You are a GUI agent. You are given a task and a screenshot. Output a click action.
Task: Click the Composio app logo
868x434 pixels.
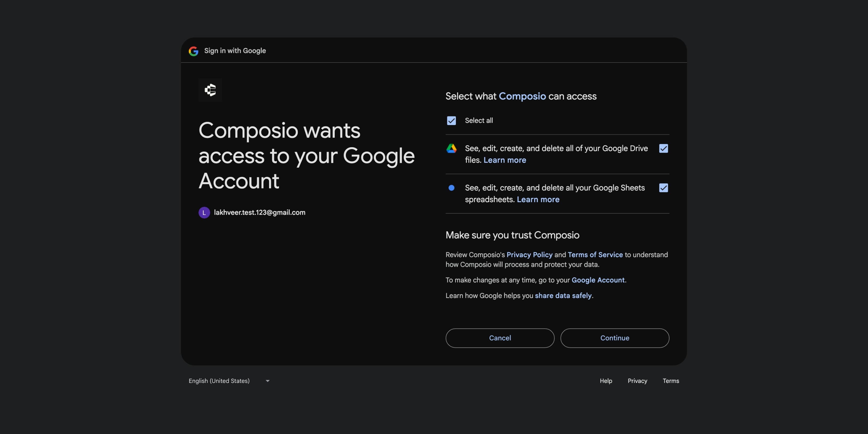pos(210,90)
